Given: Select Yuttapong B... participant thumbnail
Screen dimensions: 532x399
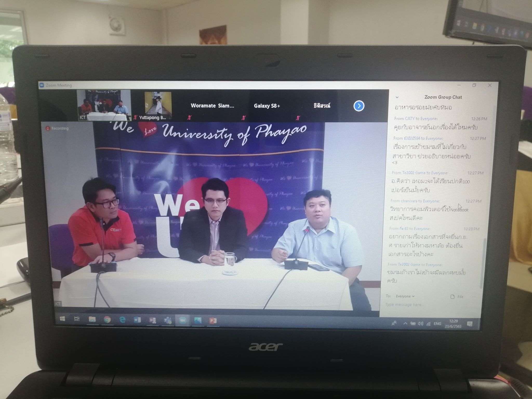Looking at the screenshot, I should [158, 105].
